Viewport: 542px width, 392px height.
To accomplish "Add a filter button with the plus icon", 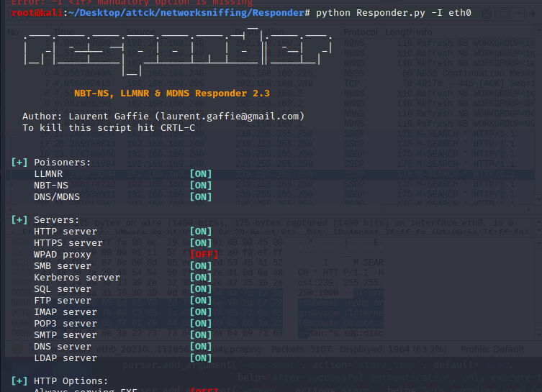I will (x=533, y=14).
